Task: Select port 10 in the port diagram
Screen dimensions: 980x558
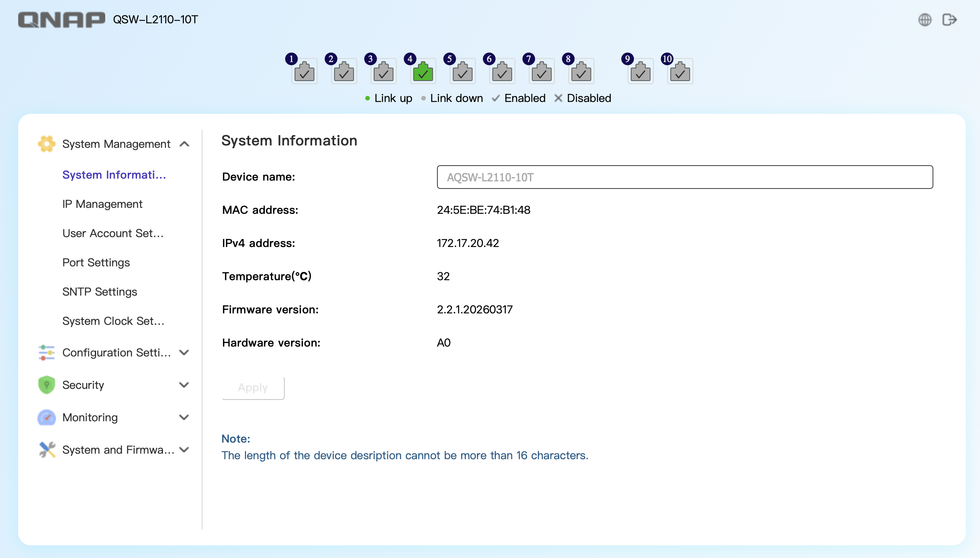Action: point(680,72)
